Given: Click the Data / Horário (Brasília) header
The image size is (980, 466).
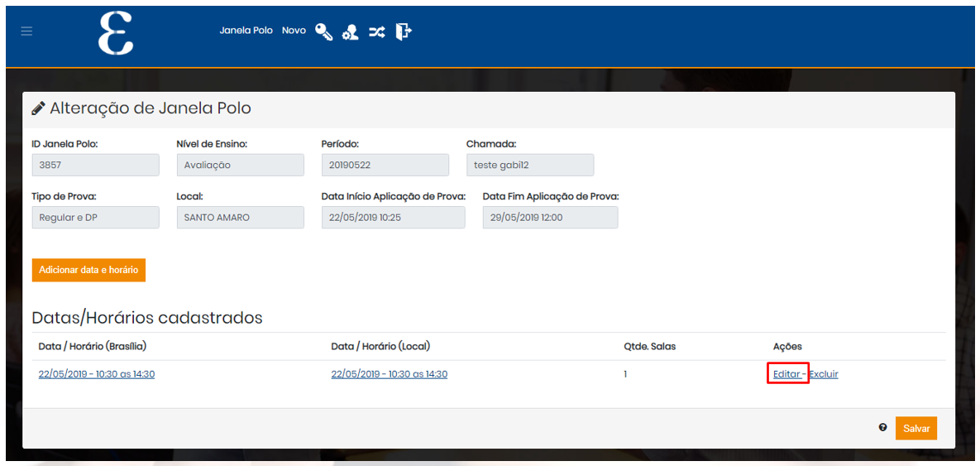Looking at the screenshot, I should [93, 346].
